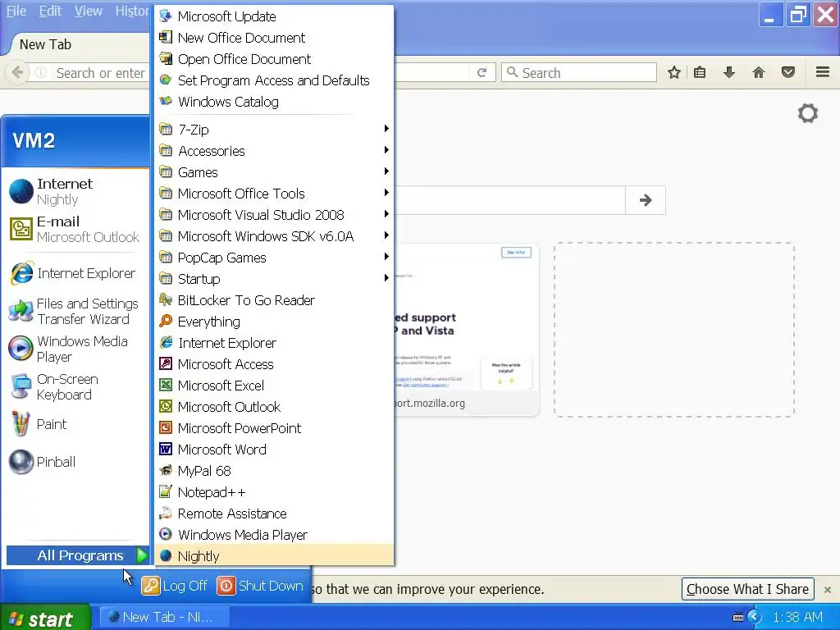Open the Edit menu
The width and height of the screenshot is (840, 630).
click(x=50, y=11)
